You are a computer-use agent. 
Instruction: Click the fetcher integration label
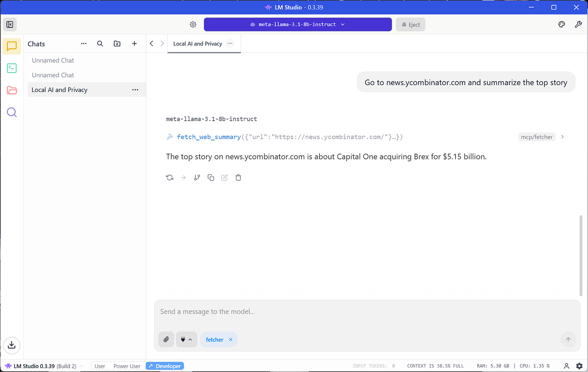tap(214, 340)
